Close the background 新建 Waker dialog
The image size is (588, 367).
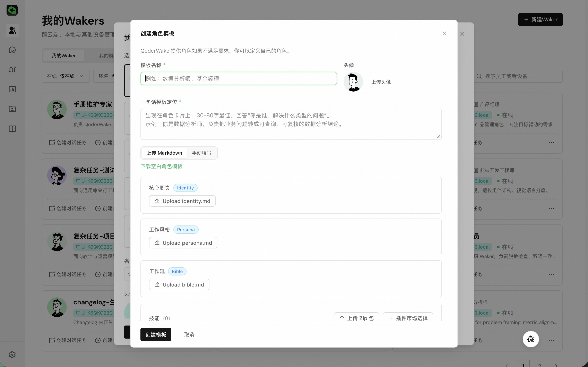(x=462, y=34)
